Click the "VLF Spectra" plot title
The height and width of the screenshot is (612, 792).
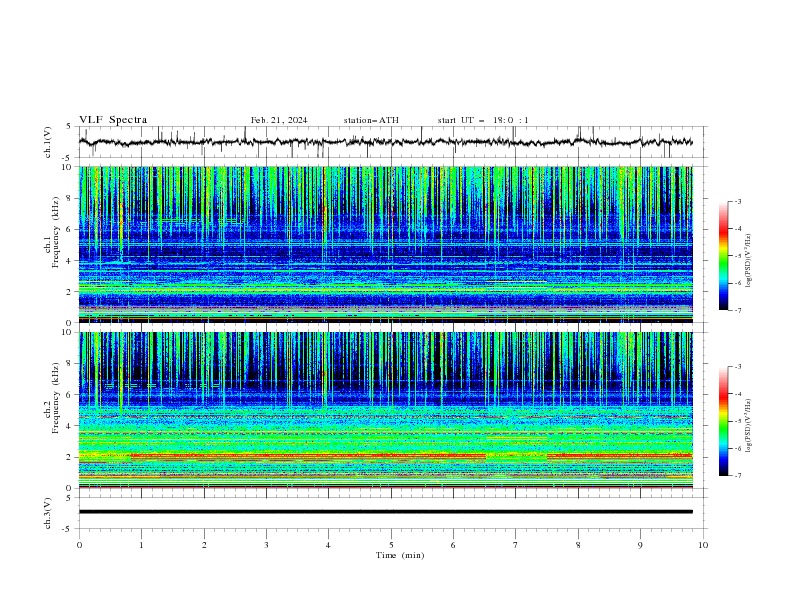(113, 120)
